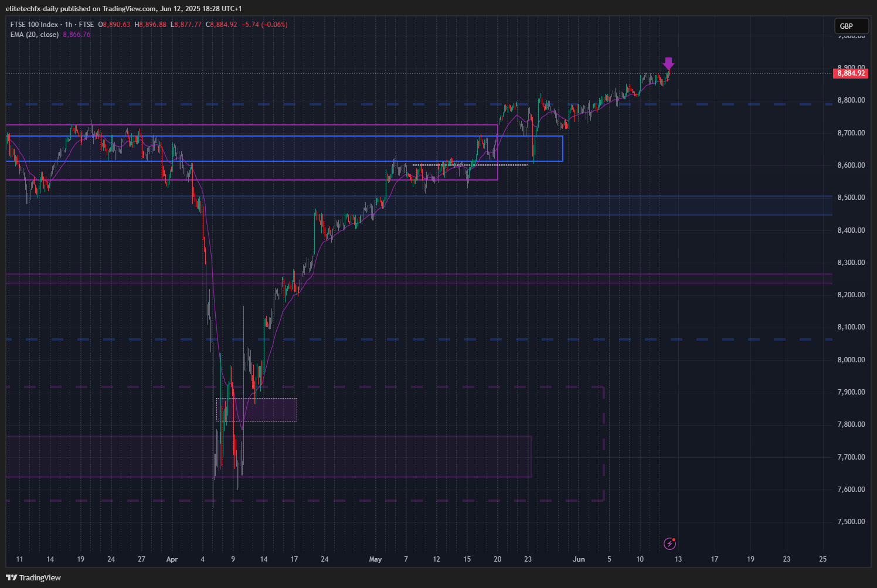Click the 8,600.00 price axis label

(851, 165)
